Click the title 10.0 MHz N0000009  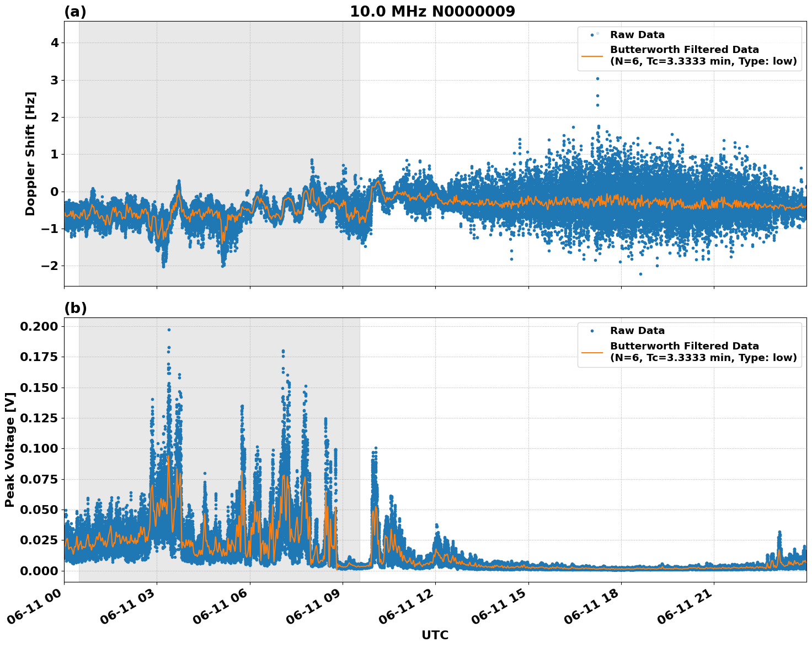click(433, 9)
